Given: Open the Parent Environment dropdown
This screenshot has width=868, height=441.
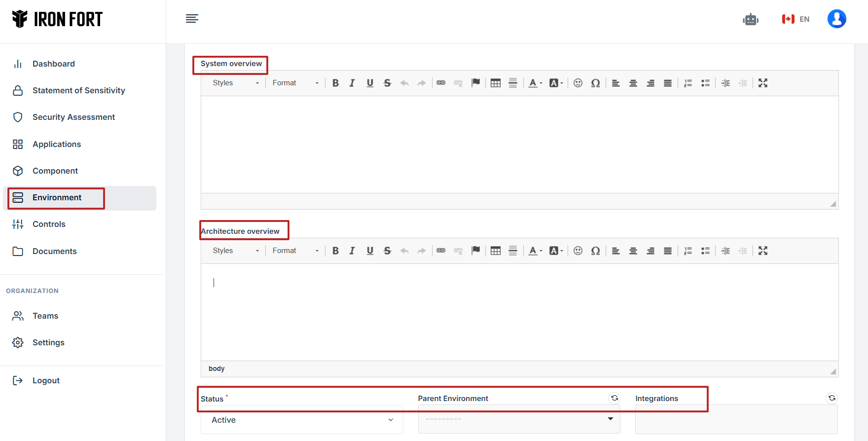Looking at the screenshot, I should 519,419.
